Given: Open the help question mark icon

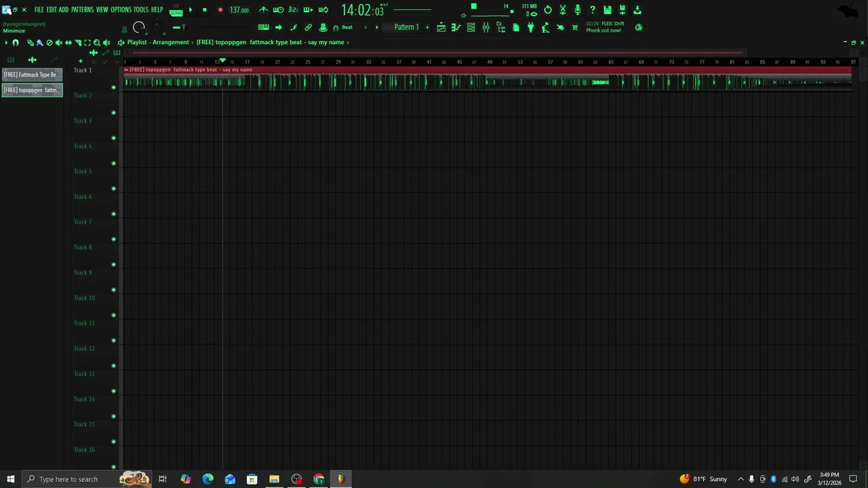Looking at the screenshot, I should click(593, 10).
